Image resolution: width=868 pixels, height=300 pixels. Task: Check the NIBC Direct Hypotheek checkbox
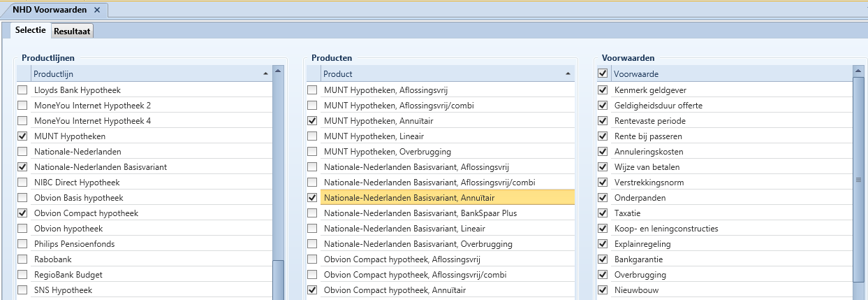(x=22, y=183)
